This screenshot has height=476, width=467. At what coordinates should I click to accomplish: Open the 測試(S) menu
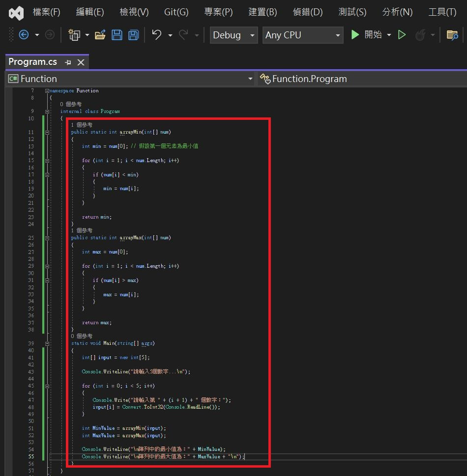[352, 12]
